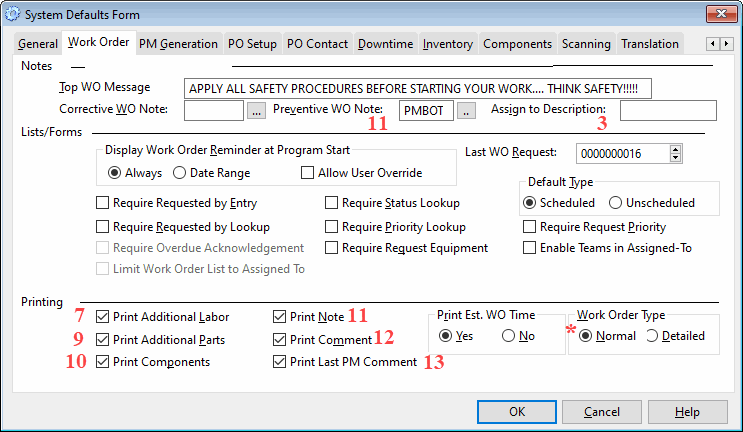Image resolution: width=743 pixels, height=432 pixels.
Task: Decrease Last WO Request with down spinner
Action: point(676,157)
